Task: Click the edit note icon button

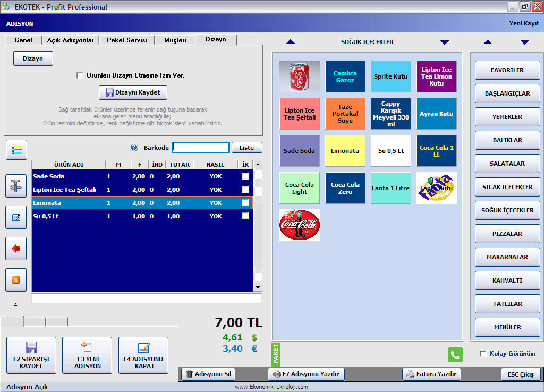Action: (x=16, y=217)
